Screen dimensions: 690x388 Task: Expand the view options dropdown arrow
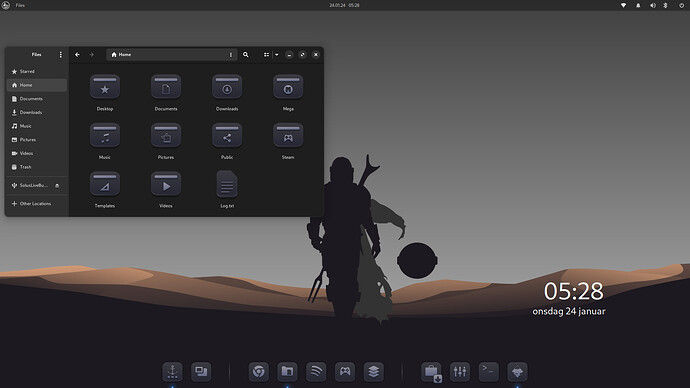277,55
